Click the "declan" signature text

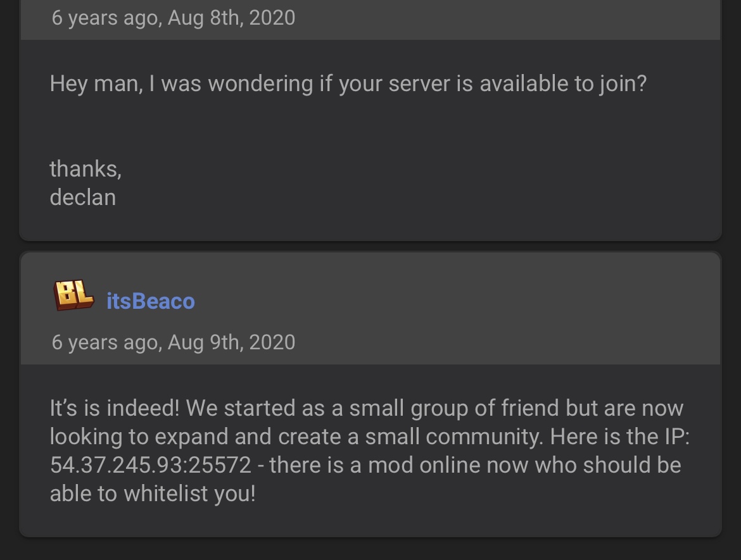(83, 197)
